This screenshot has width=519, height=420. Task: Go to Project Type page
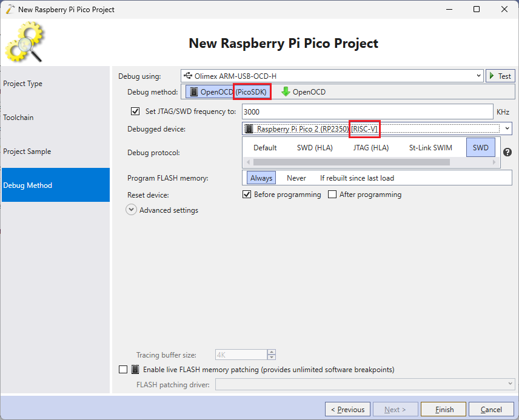coord(23,84)
